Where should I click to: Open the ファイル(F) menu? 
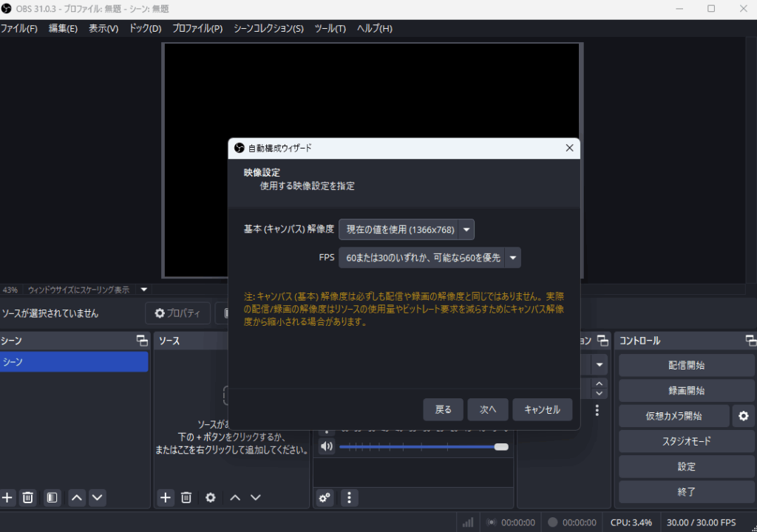click(x=18, y=29)
